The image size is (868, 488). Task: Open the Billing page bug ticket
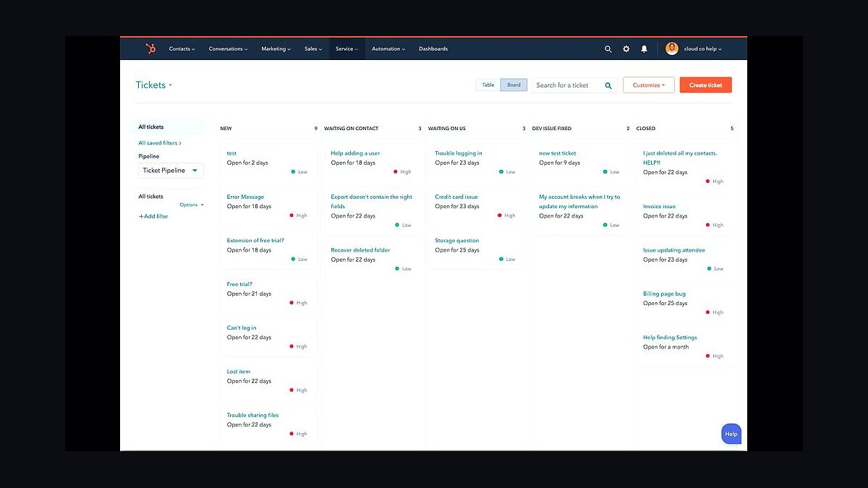(665, 294)
